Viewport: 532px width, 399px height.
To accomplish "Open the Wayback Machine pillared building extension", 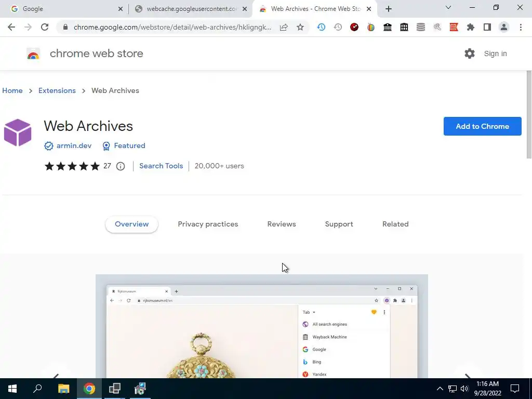I will click(388, 27).
